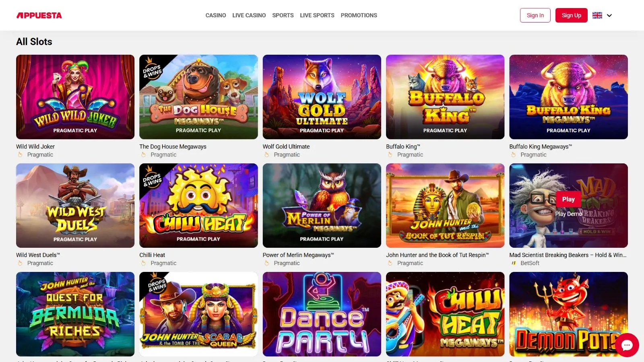
Task: Click Play on Mad Scientist game
Action: point(568,199)
